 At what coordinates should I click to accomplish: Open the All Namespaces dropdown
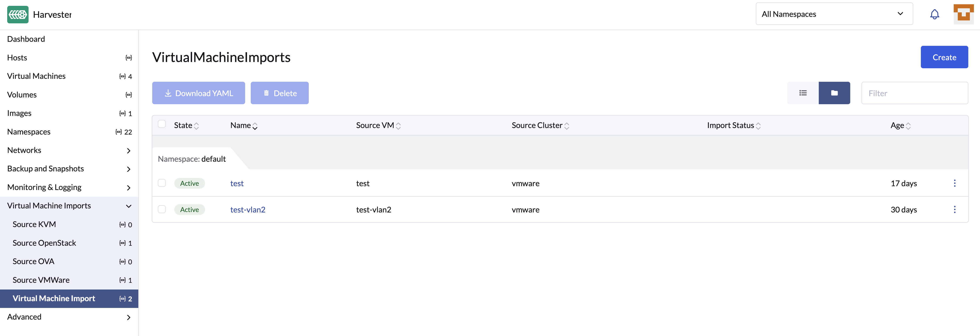(x=834, y=14)
